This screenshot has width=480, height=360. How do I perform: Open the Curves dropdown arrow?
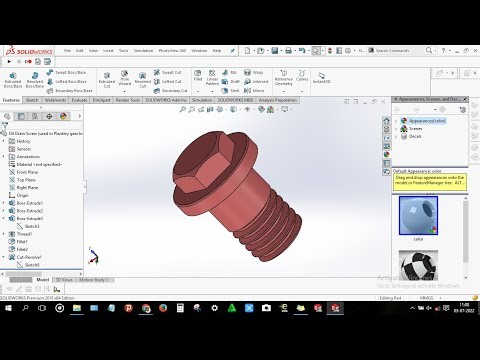[x=302, y=91]
